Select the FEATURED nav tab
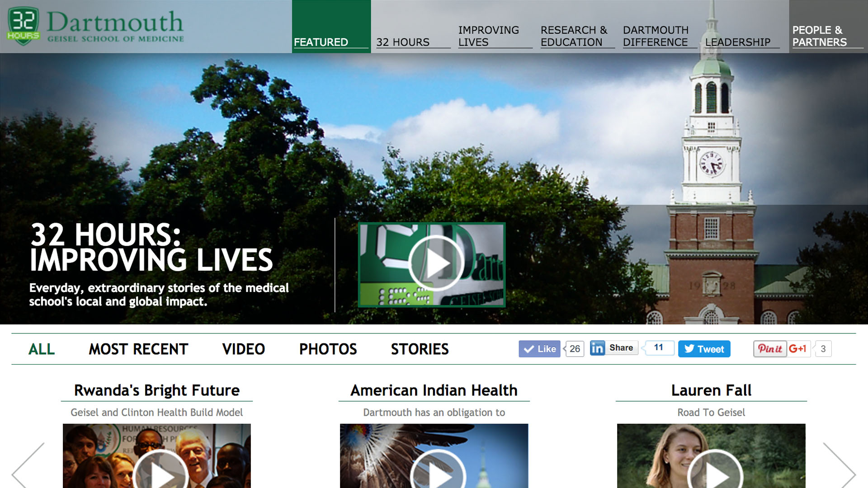868x488 pixels. [x=331, y=27]
